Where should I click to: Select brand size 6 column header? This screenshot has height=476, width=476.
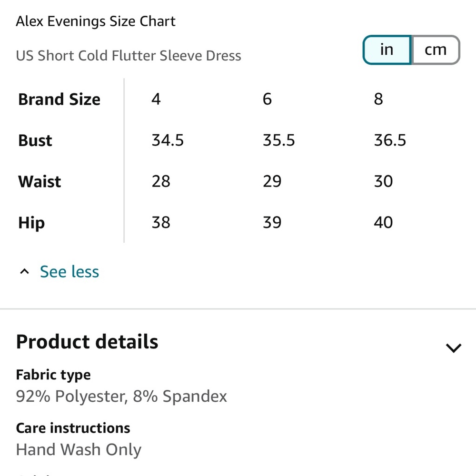tap(267, 99)
